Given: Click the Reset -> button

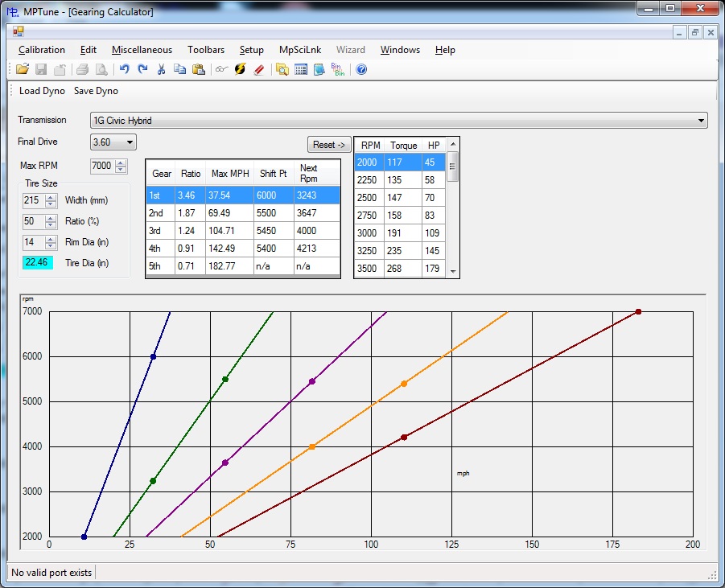Looking at the screenshot, I should tap(329, 145).
